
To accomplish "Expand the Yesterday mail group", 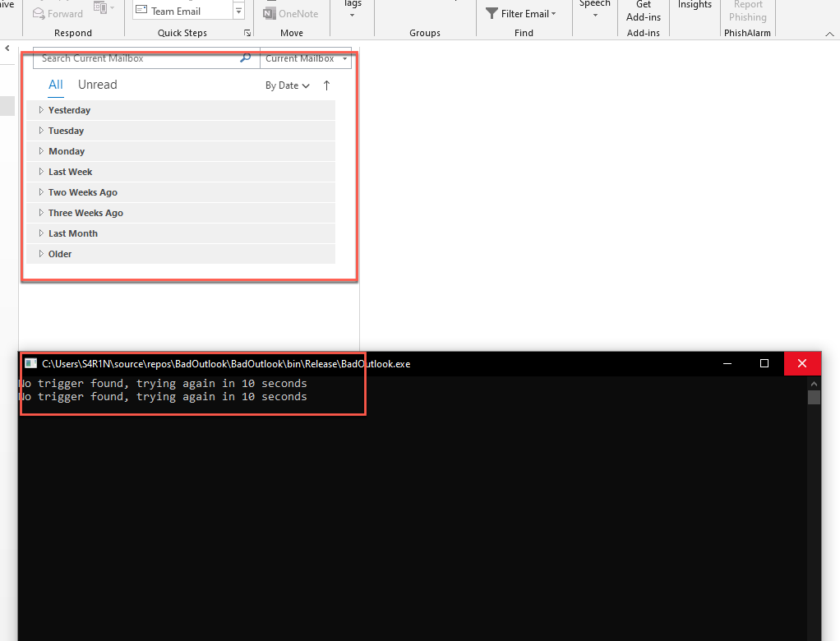I will pos(41,110).
